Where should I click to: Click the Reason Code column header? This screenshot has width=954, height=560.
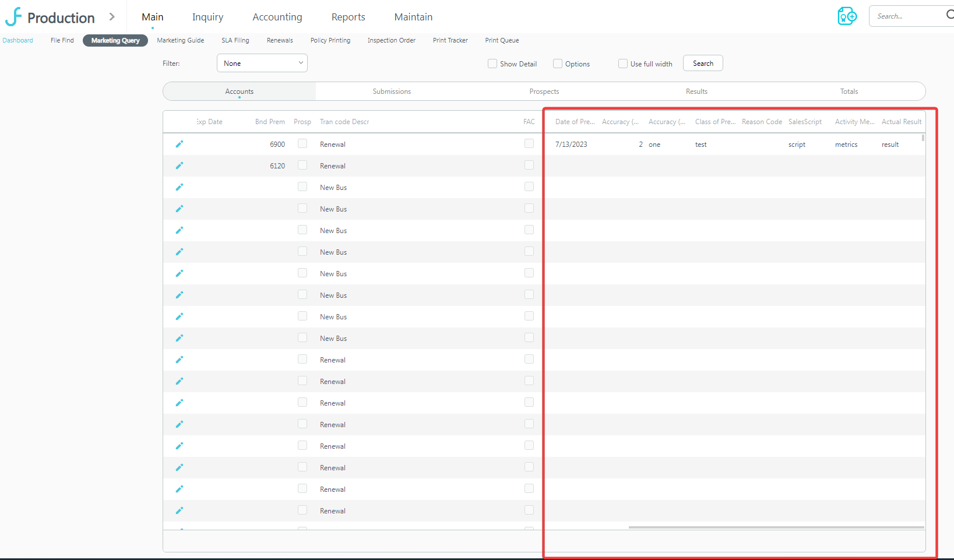(762, 122)
